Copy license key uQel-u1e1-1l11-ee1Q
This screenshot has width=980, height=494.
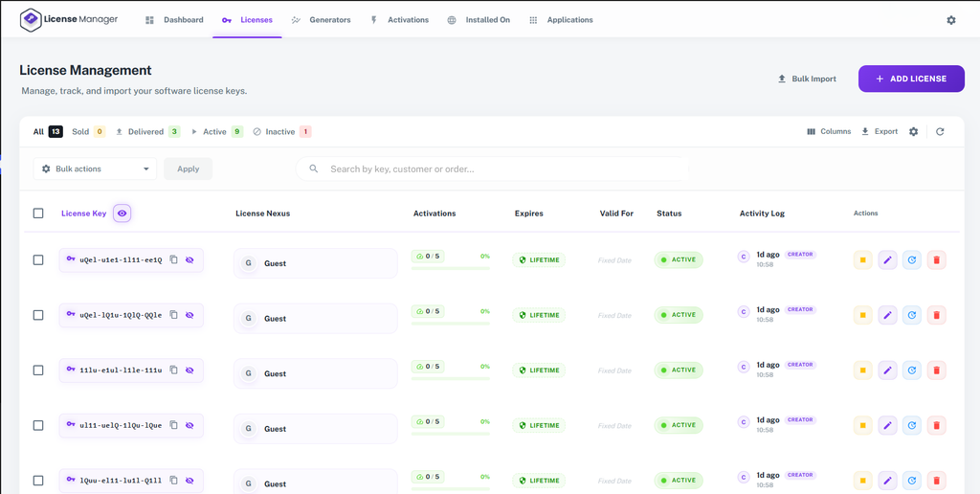tap(174, 259)
